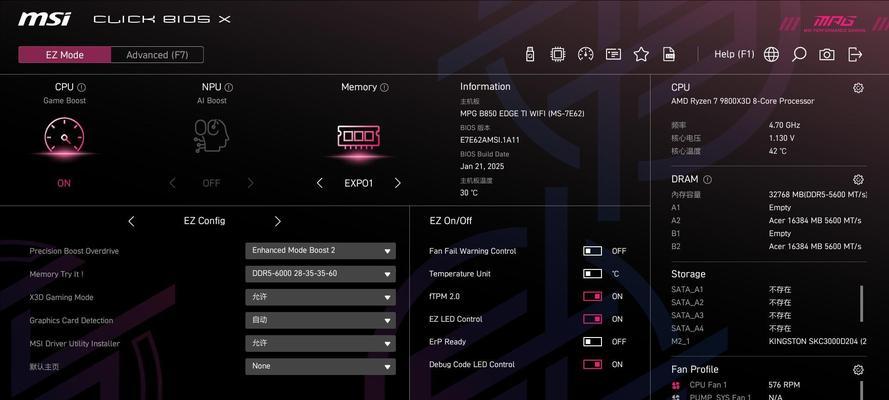
Task: Open the profile card icon in toolbar
Action: [x=613, y=54]
